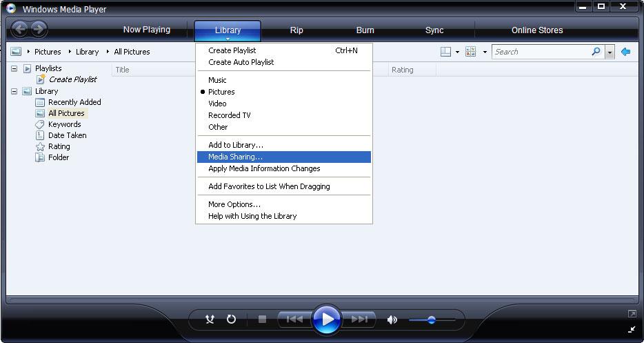Turn shuffle on

click(210, 319)
